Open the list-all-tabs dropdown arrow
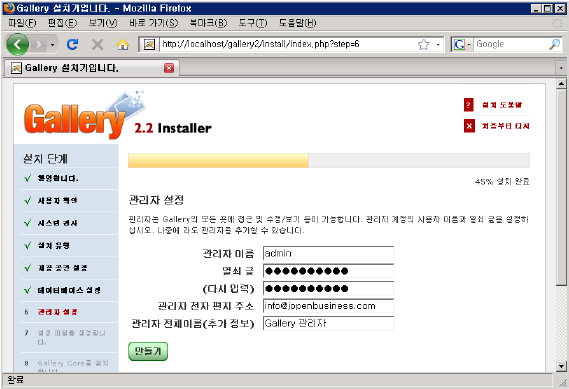 point(561,68)
